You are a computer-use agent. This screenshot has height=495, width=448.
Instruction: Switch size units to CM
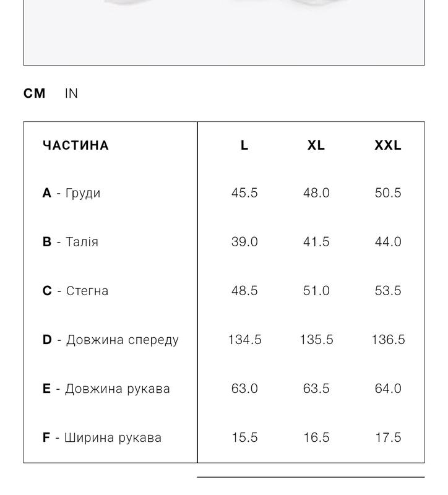click(x=35, y=93)
